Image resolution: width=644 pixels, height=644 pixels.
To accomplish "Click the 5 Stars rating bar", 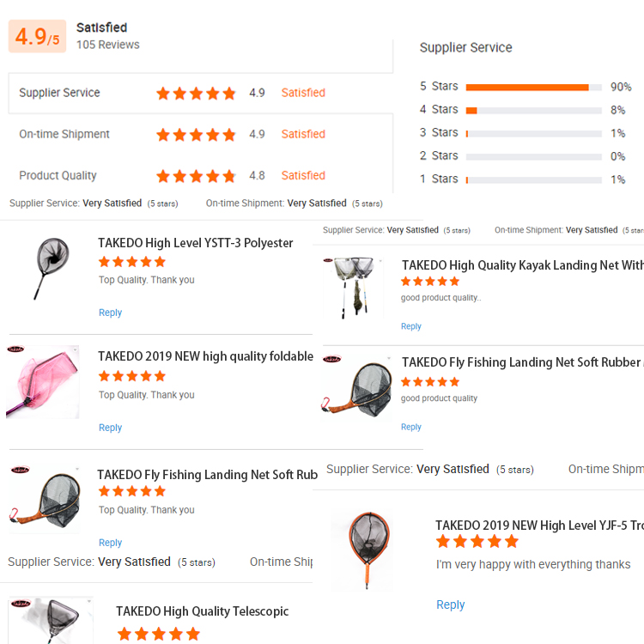I will (x=533, y=87).
